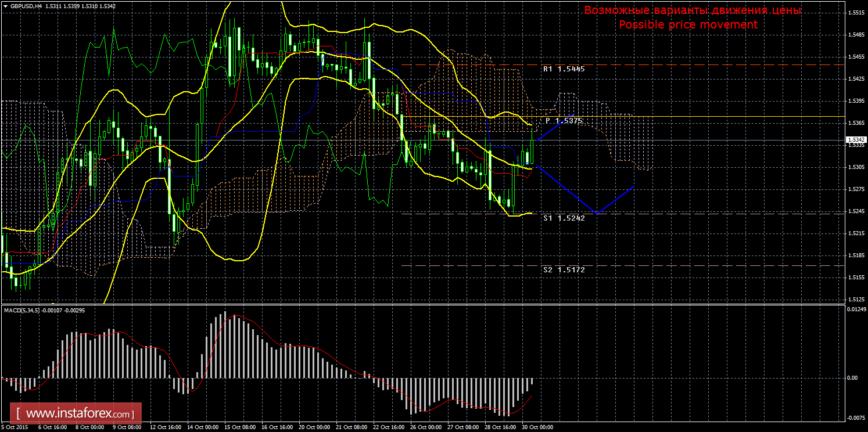Click the R1 1.5445 resistance label

[564, 69]
